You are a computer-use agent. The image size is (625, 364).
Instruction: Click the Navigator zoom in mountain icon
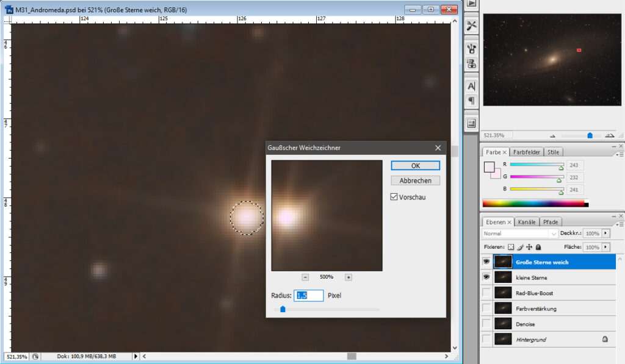tap(610, 135)
